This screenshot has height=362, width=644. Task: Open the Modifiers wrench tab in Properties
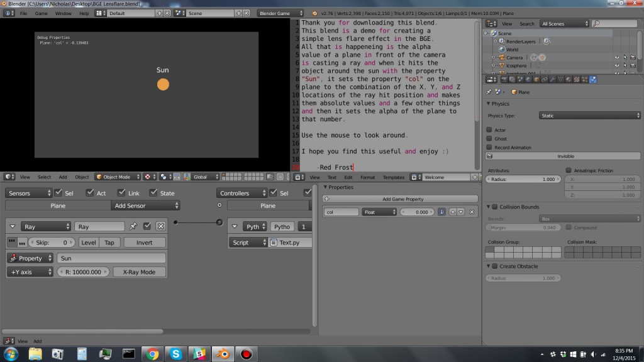coord(552,79)
